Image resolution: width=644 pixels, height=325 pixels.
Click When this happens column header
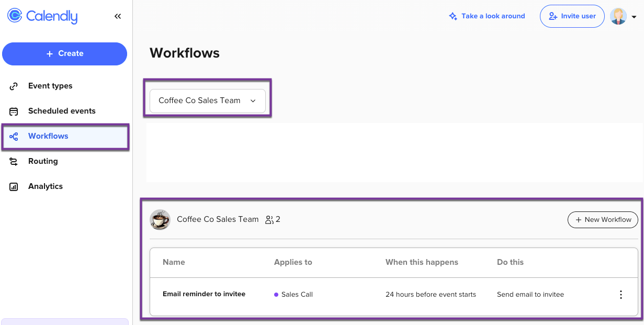(422, 262)
